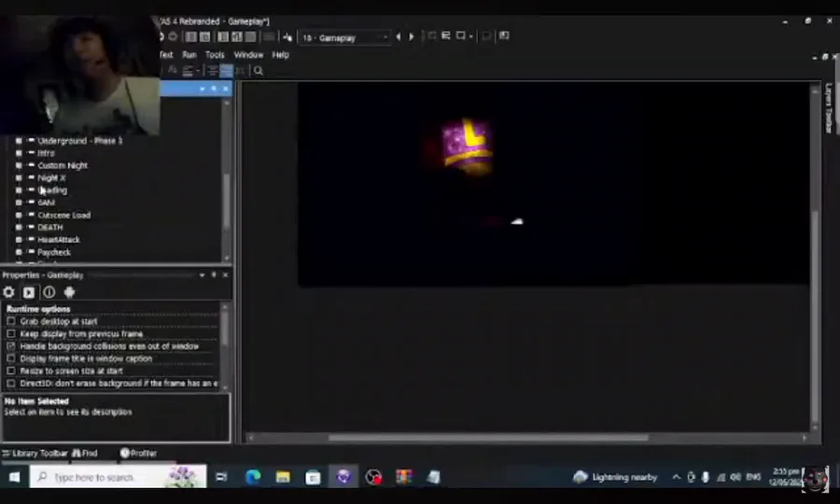Open Layers Toolbar side tab
The height and width of the screenshot is (504, 840).
click(829, 107)
